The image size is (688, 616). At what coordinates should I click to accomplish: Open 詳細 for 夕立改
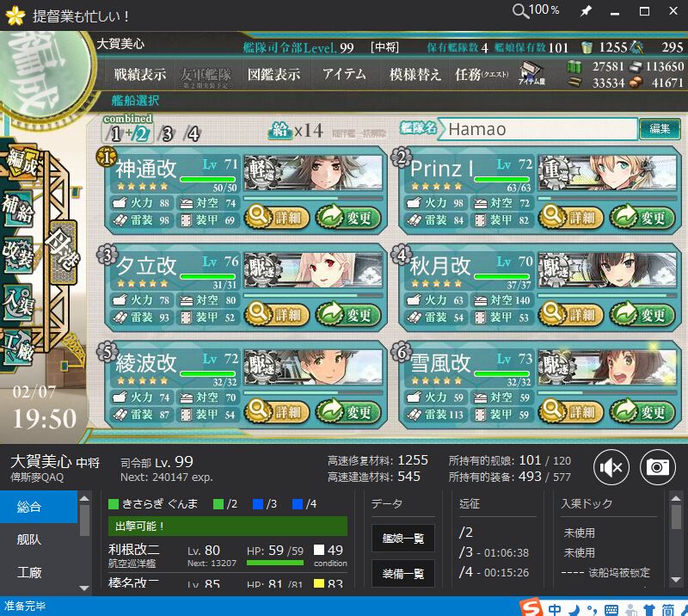(276, 314)
